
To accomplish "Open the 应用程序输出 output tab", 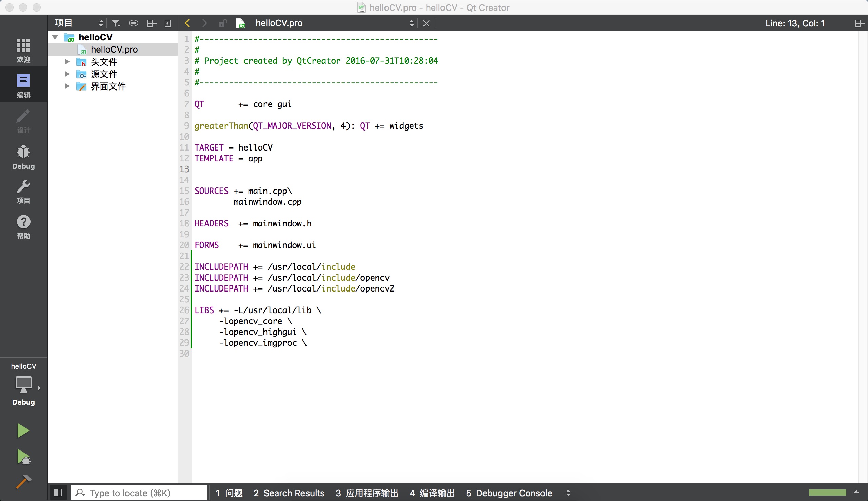I will click(367, 493).
